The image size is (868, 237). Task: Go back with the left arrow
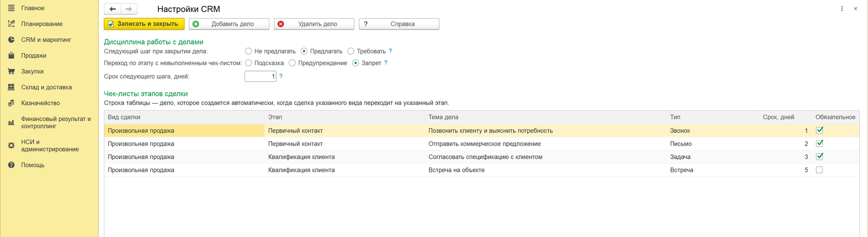[x=113, y=9]
